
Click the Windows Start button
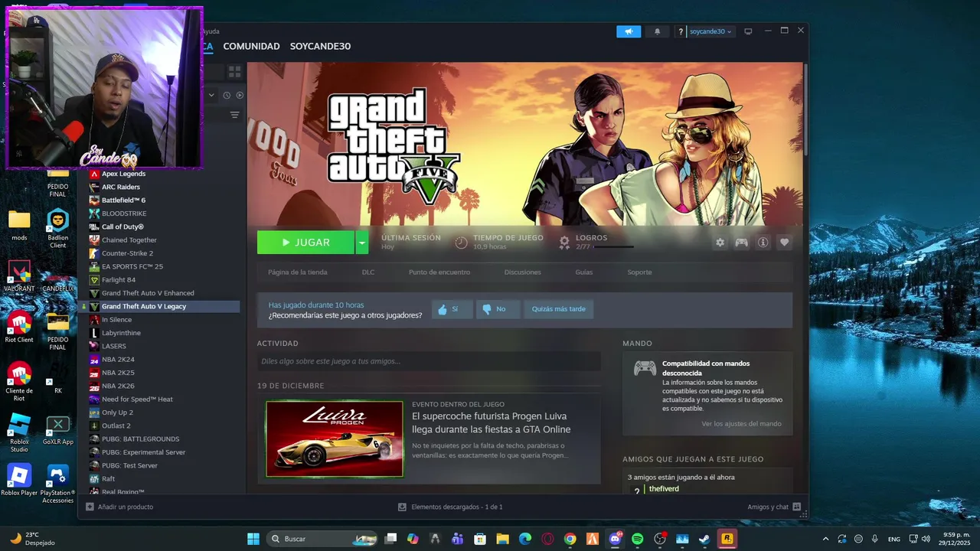point(253,539)
